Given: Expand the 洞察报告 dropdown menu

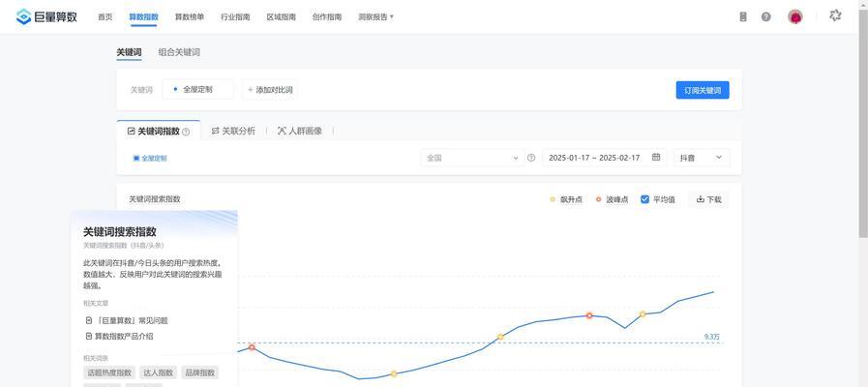Looking at the screenshot, I should click(375, 17).
